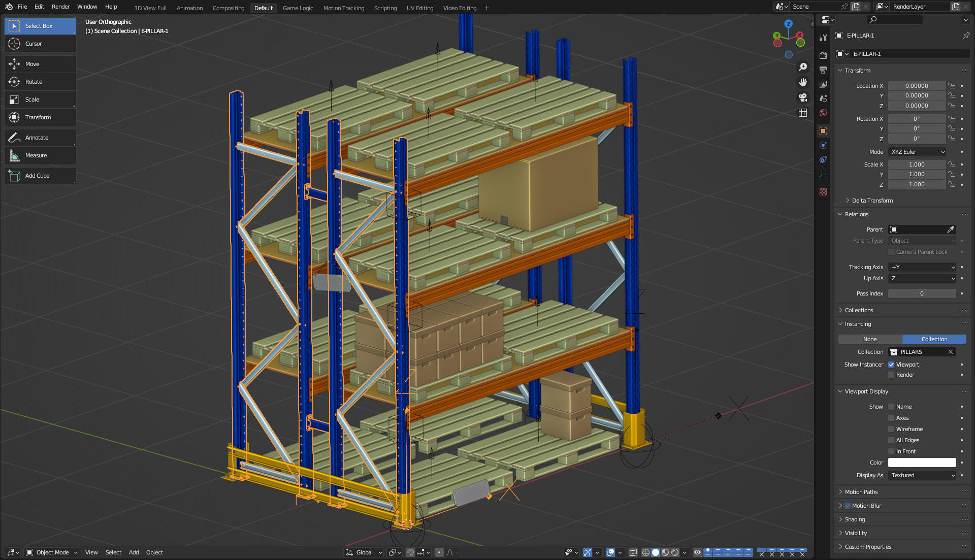Choose the Scale tool

pyautogui.click(x=40, y=100)
